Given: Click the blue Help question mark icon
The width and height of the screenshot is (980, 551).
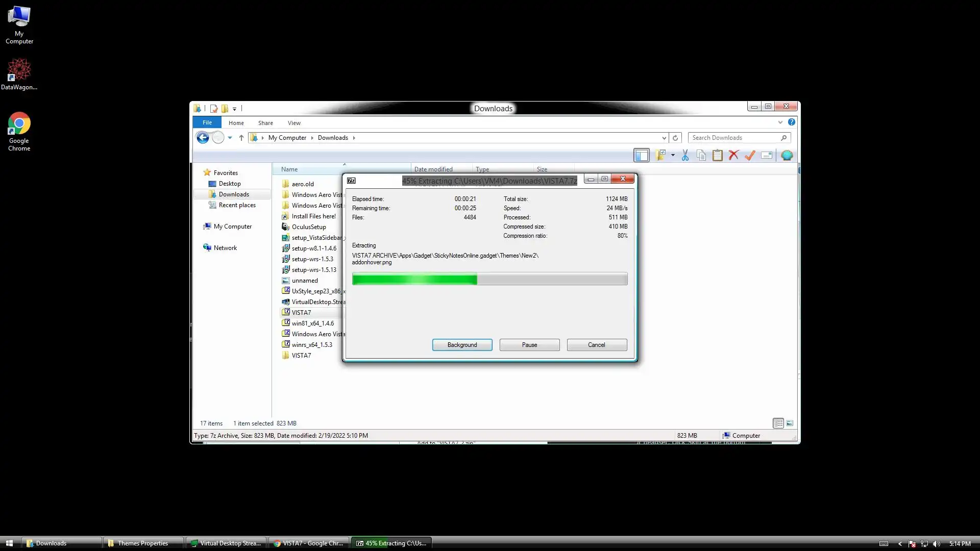Looking at the screenshot, I should coord(791,122).
